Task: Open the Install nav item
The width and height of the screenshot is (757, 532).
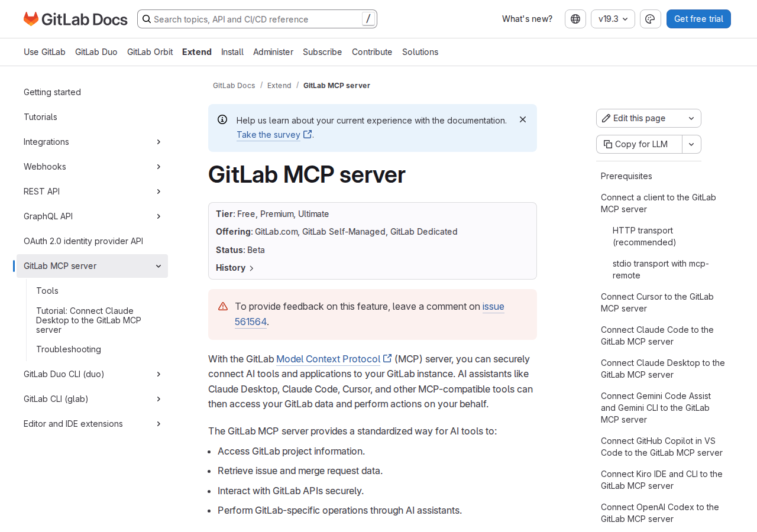Action: click(x=232, y=52)
